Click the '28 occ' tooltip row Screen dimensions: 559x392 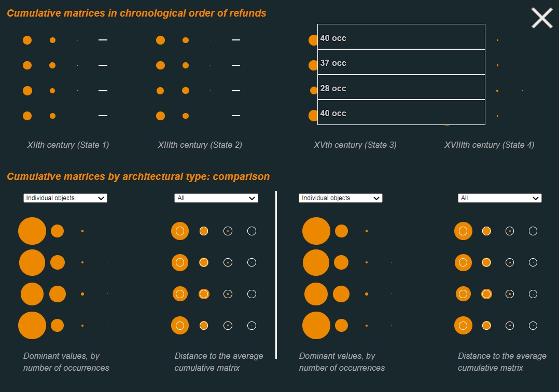pos(401,87)
